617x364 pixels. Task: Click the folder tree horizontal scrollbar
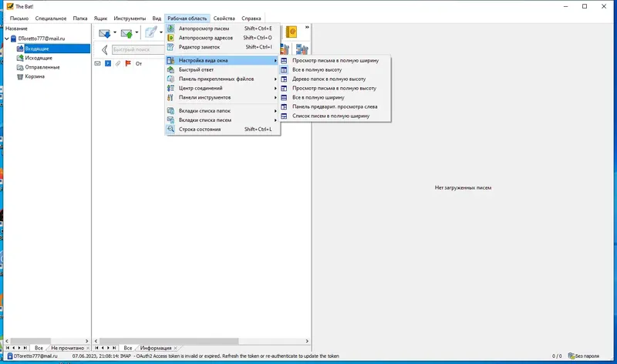click(x=31, y=341)
